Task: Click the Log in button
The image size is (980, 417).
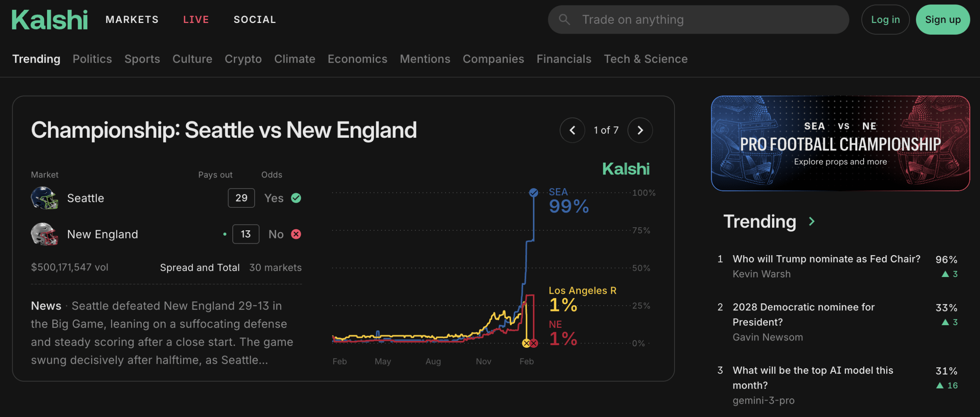Action: [885, 20]
